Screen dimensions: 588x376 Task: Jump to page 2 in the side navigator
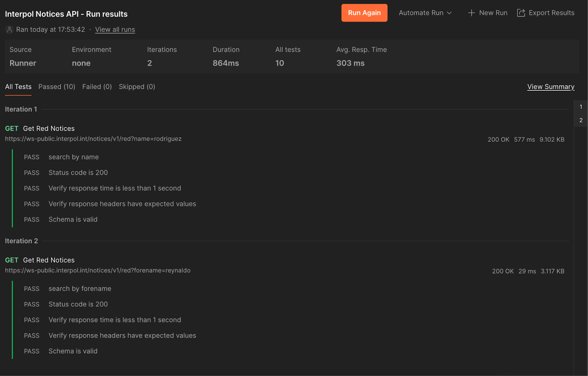581,120
